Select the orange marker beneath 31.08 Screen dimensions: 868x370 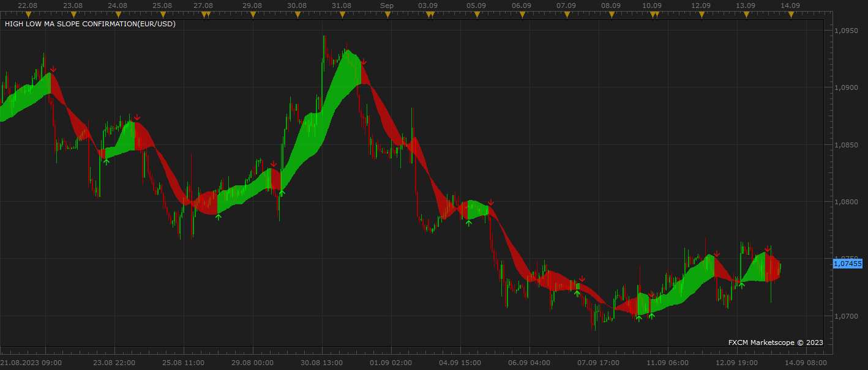point(342,14)
